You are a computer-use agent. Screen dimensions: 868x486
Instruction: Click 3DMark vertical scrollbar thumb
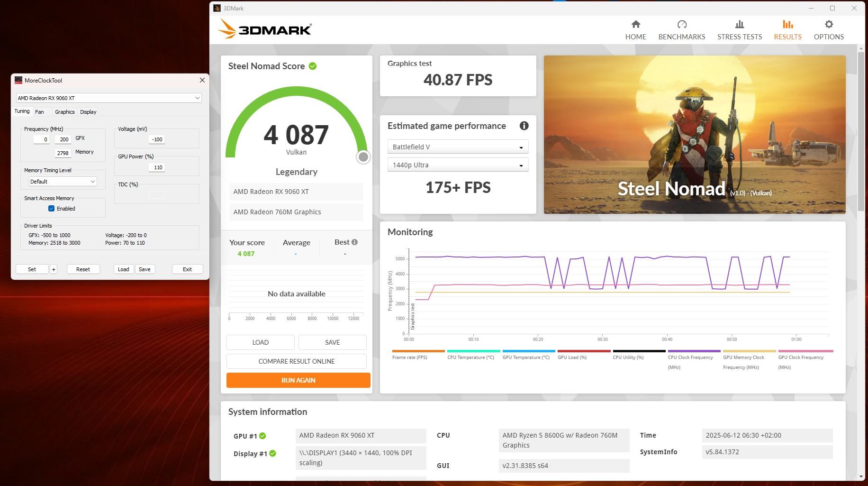coord(861,131)
